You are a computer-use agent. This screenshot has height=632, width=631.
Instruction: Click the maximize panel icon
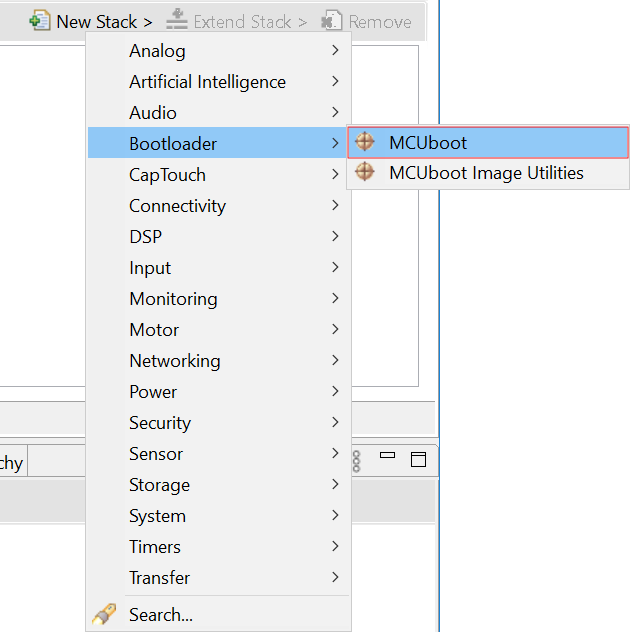click(418, 459)
